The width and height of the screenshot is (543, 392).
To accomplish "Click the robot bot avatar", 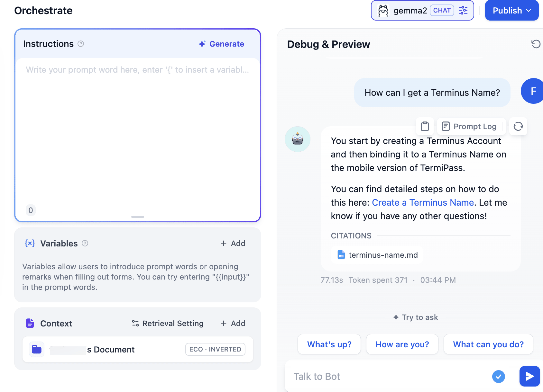I will tap(297, 139).
